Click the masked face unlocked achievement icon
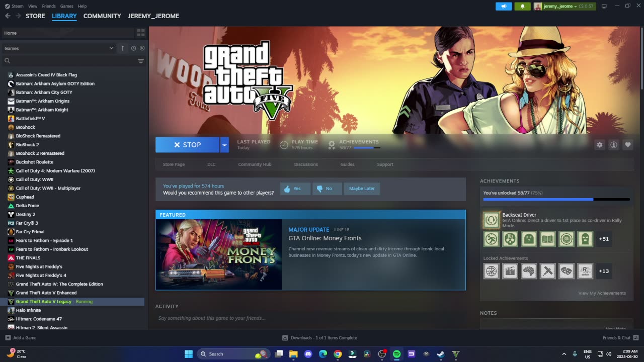This screenshot has height=362, width=644. (x=585, y=239)
